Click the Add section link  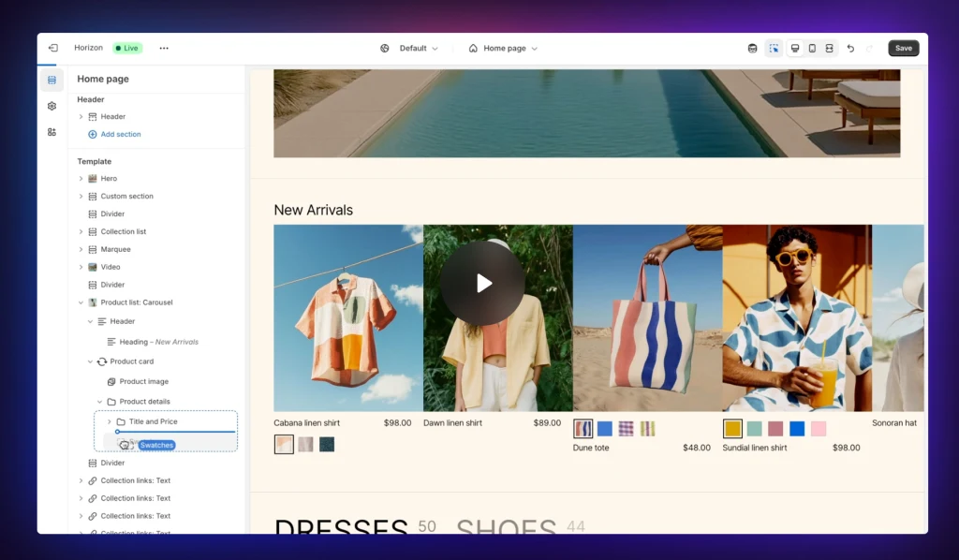click(x=120, y=135)
